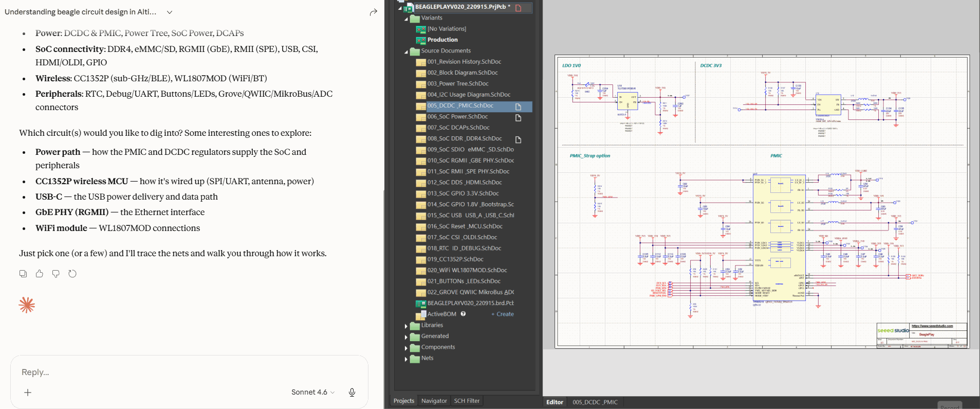980x409 pixels.
Task: Retry the response with the regenerate icon
Action: tap(72, 274)
